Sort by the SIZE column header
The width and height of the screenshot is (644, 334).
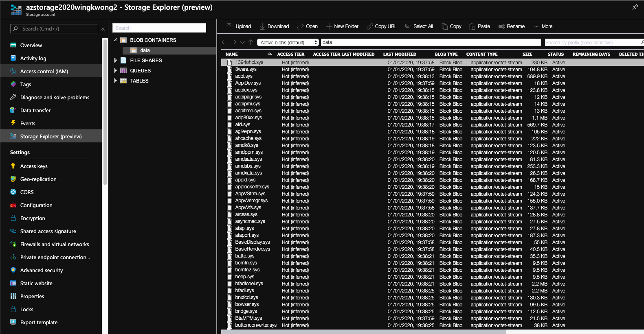click(527, 54)
